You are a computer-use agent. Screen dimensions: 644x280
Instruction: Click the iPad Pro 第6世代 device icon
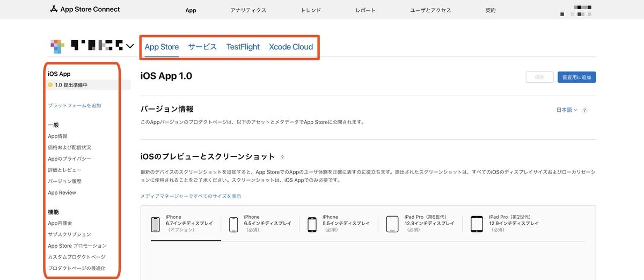(392, 224)
